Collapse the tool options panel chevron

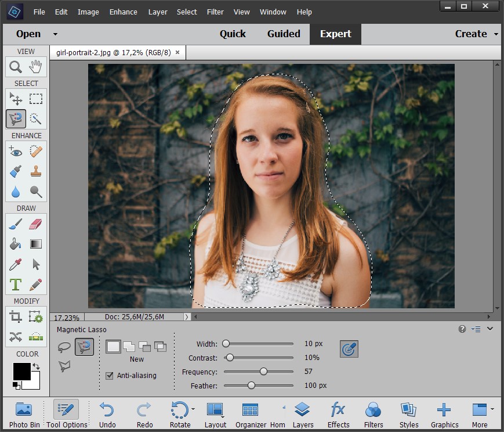click(490, 329)
